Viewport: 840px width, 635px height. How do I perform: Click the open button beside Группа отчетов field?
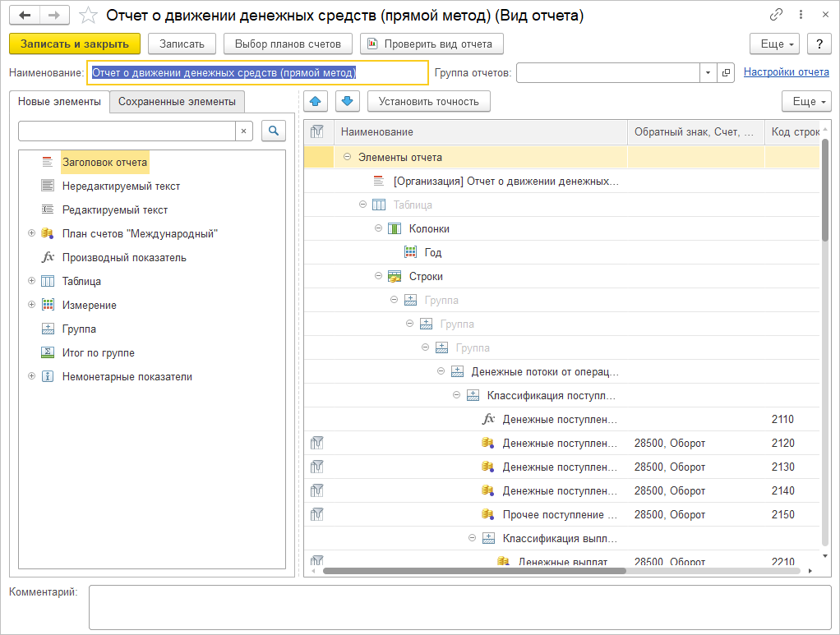(x=726, y=72)
